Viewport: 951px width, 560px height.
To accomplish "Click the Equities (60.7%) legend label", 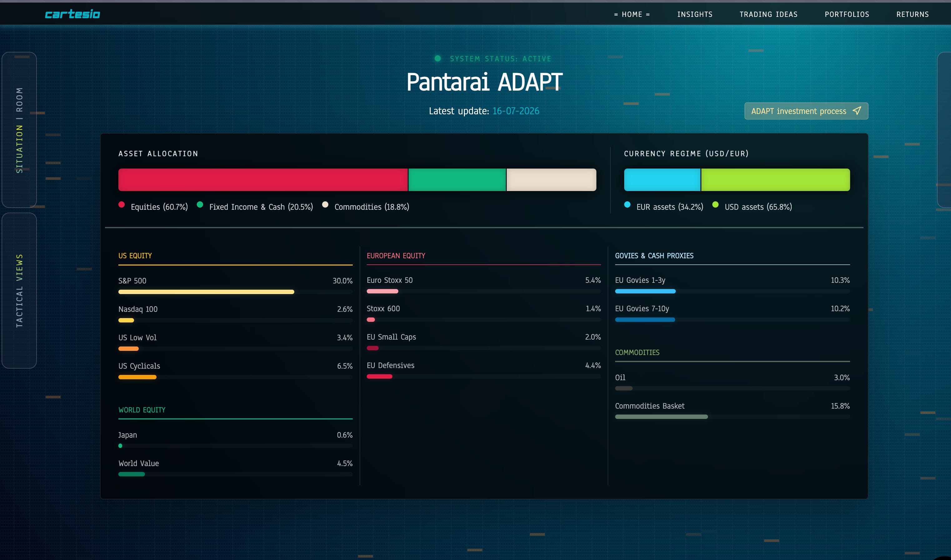I will [x=159, y=207].
